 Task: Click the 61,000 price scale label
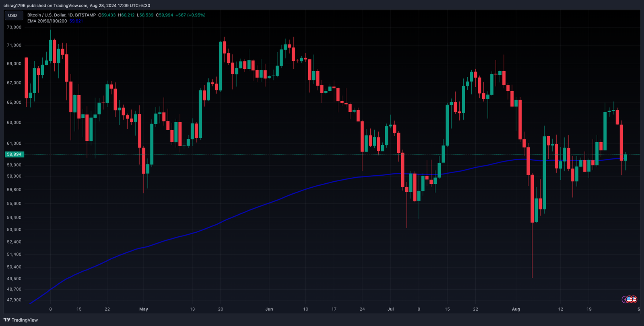coord(14,144)
